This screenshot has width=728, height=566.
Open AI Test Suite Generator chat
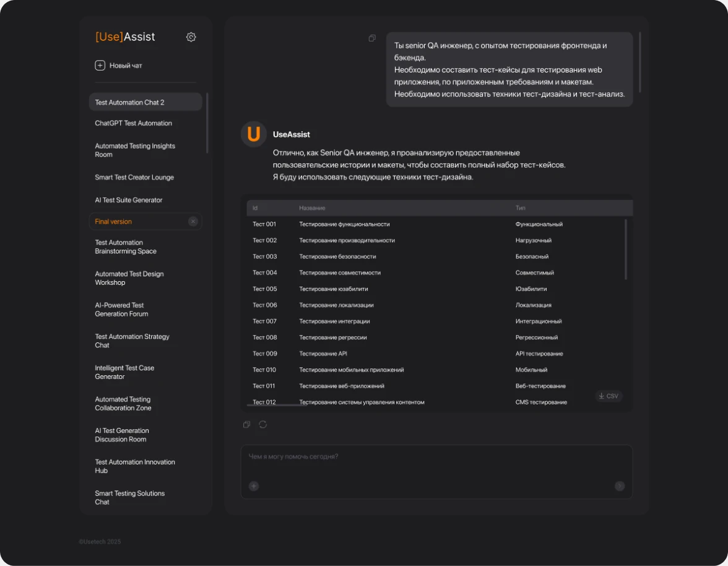click(x=129, y=200)
